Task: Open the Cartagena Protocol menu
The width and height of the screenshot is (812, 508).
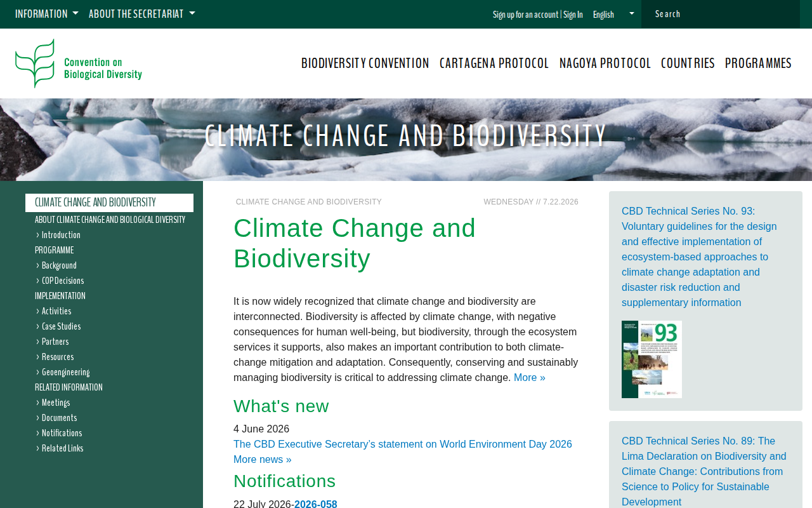Action: pyautogui.click(x=494, y=63)
